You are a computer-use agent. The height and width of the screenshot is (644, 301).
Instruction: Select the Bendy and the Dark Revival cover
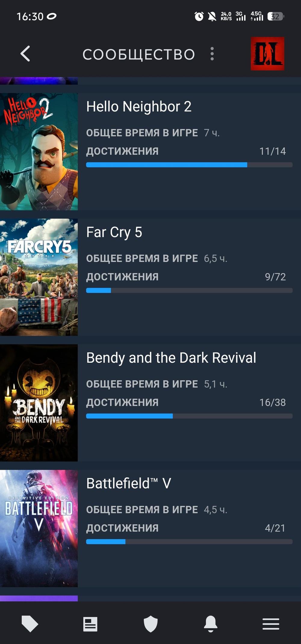point(39,403)
